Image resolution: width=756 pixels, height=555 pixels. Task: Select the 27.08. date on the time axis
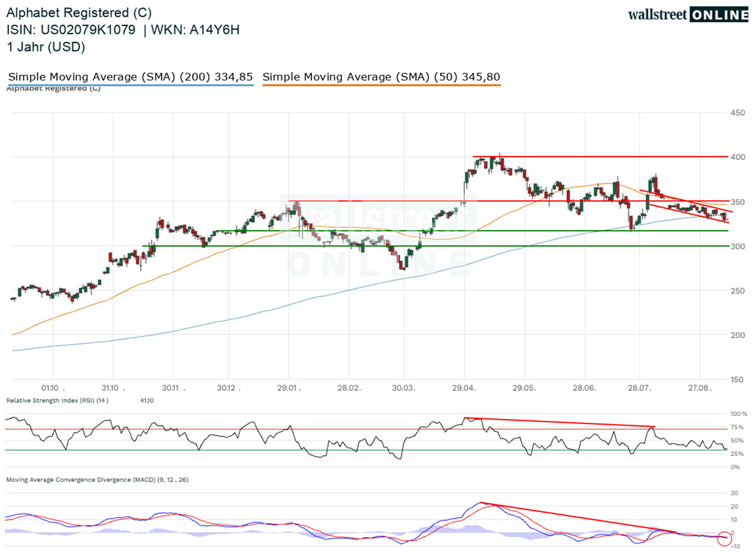[x=699, y=389]
